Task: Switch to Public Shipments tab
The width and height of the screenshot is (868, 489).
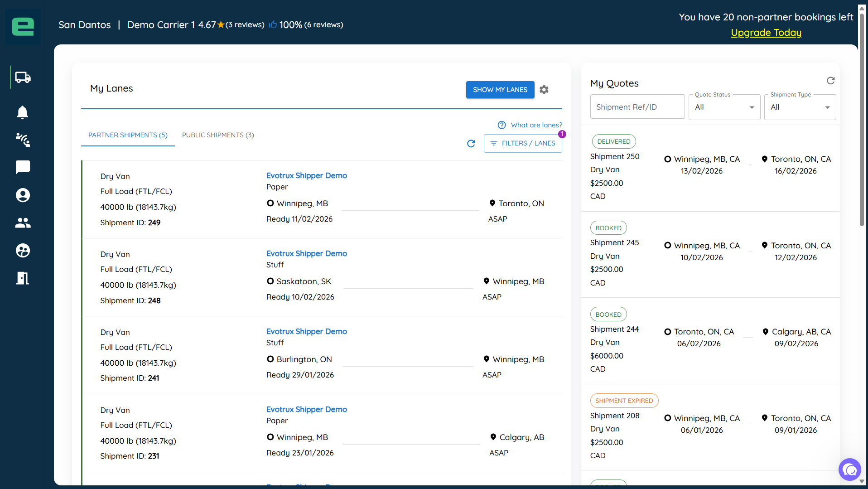Action: [x=218, y=135]
